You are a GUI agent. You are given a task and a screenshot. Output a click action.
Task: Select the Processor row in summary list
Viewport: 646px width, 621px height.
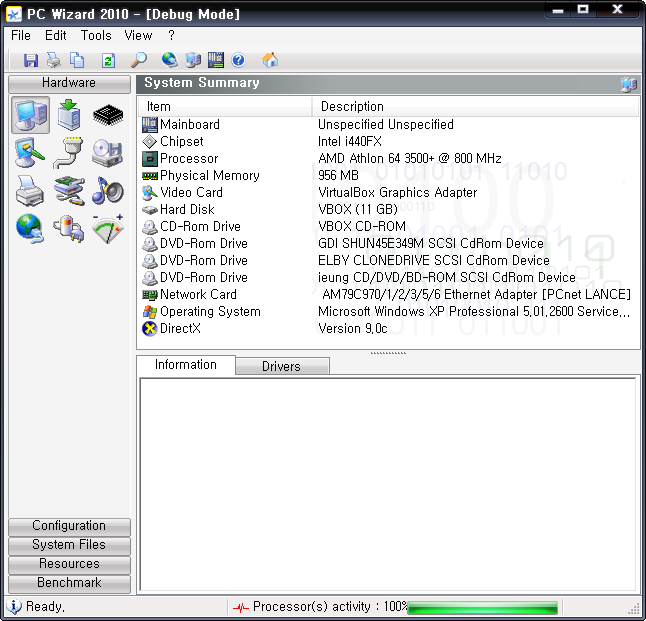(x=389, y=159)
